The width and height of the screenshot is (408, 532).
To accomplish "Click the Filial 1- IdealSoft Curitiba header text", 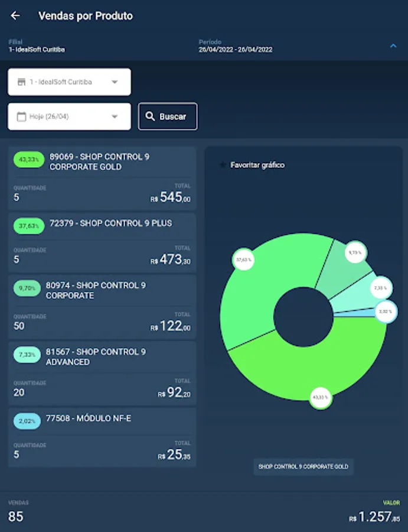I will pyautogui.click(x=37, y=50).
